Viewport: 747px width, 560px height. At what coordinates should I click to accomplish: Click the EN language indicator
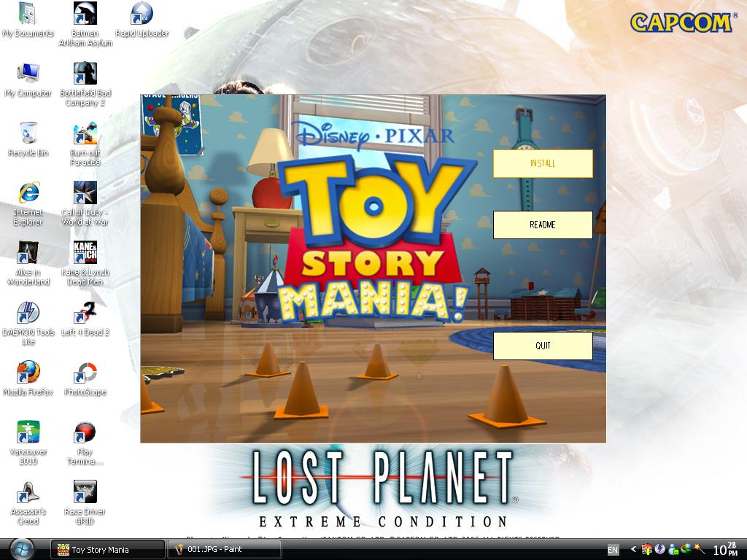613,550
